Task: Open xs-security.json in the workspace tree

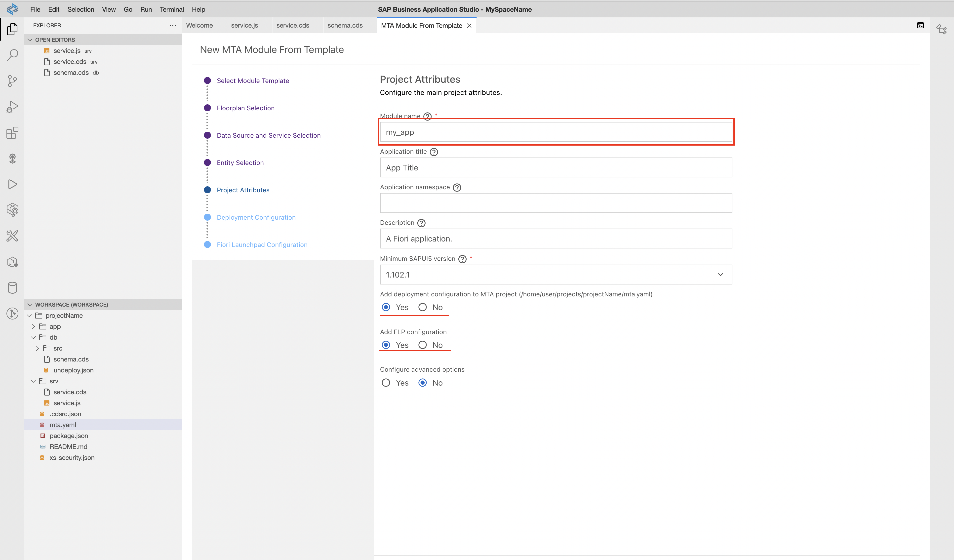Action: click(103, 458)
